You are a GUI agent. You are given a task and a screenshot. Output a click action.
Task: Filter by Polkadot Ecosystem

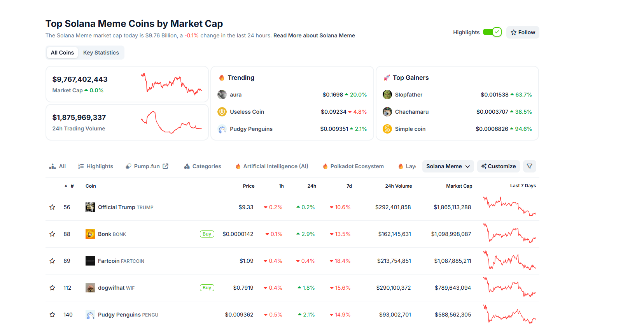[353, 166]
